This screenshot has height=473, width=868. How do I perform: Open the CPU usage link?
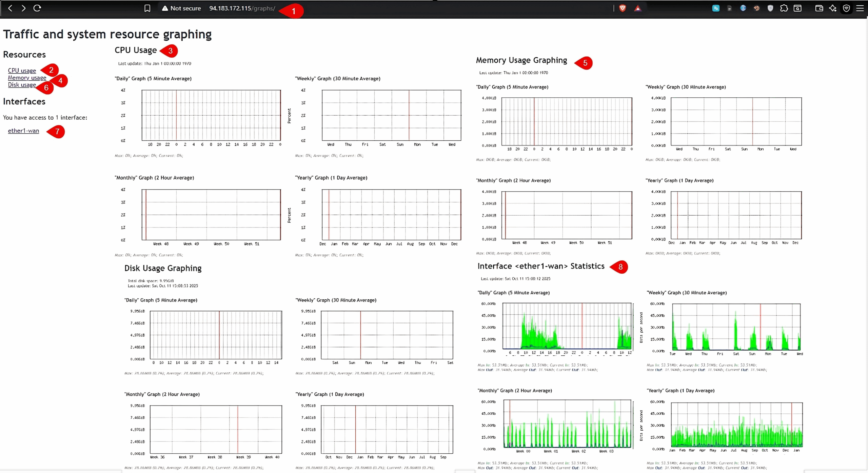point(22,71)
